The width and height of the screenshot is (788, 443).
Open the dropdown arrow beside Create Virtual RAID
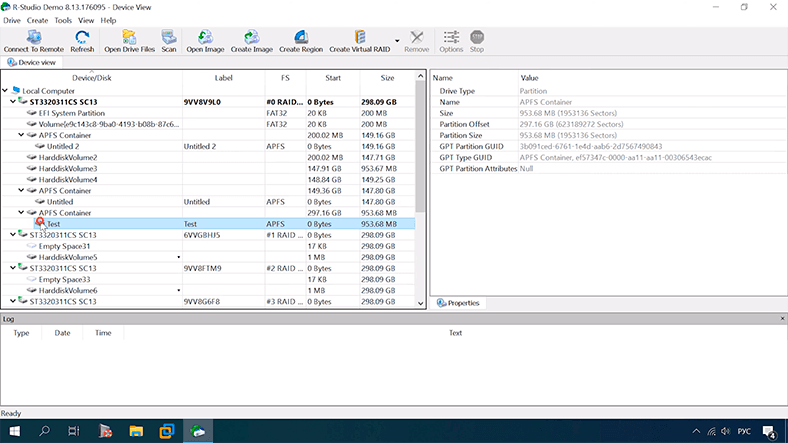(x=398, y=42)
